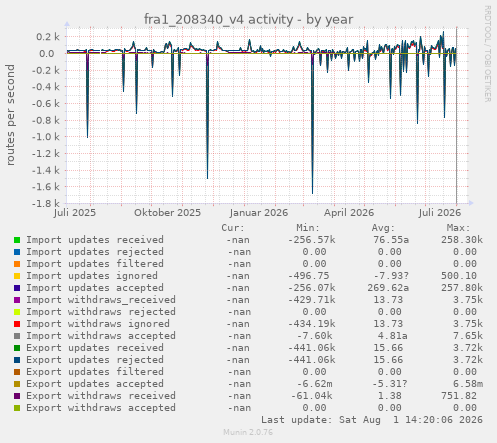Image resolution: width=497 pixels, height=443 pixels.
Task: Click the Min value -6.62m
Action: point(315,384)
